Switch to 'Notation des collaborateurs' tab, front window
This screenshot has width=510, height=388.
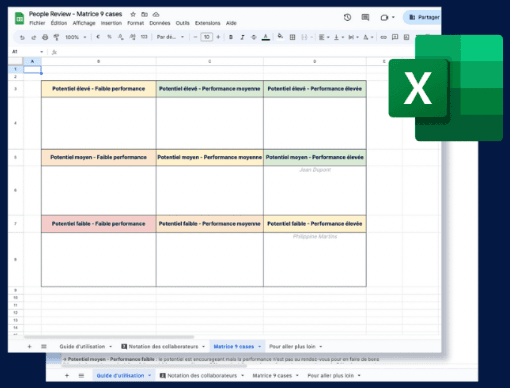point(163,347)
